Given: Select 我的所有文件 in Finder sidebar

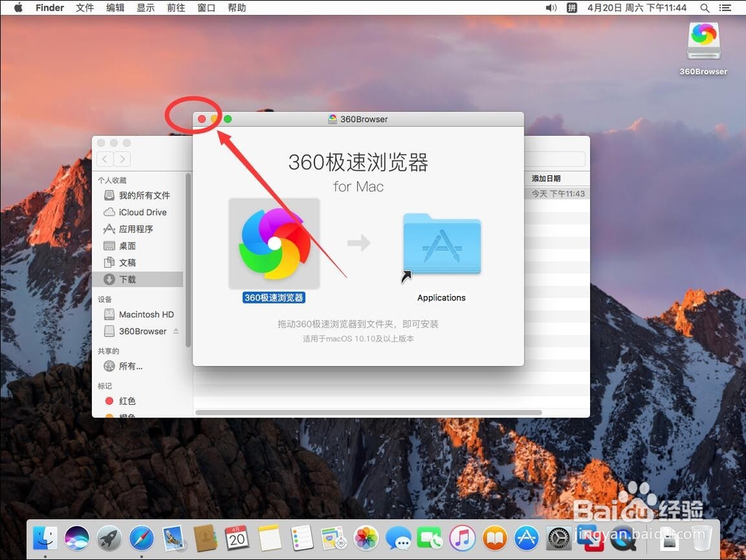Looking at the screenshot, I should click(138, 195).
